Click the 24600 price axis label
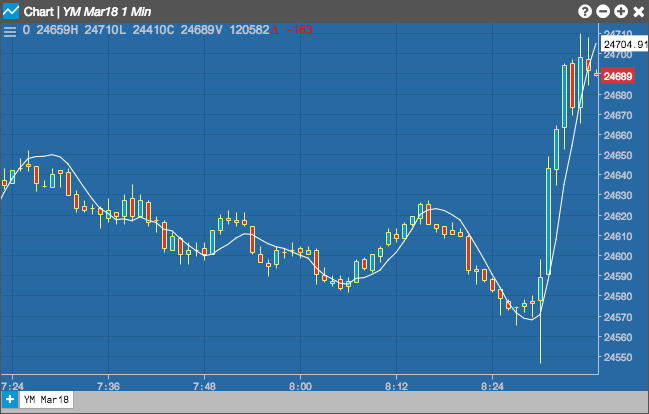Screen dimensions: 649x414 click(618, 257)
